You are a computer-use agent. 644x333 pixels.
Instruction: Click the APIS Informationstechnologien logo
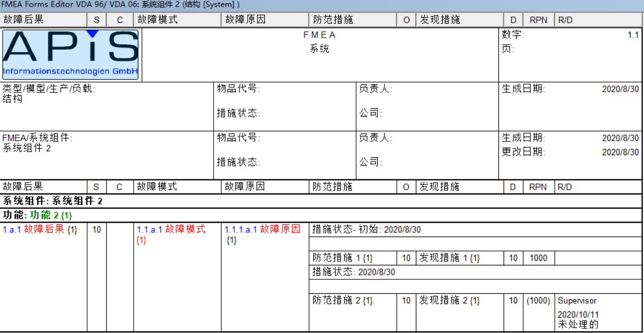(x=70, y=54)
